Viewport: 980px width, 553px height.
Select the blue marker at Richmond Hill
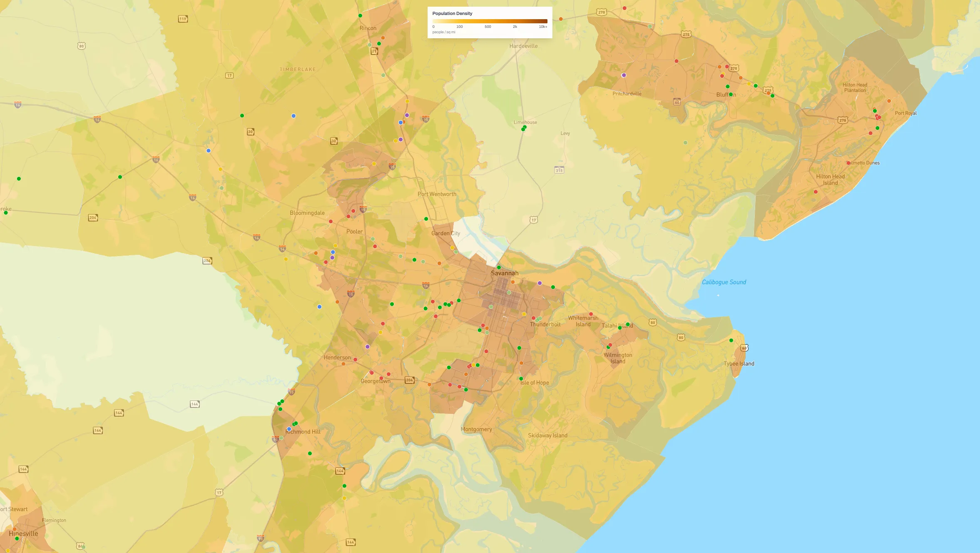(289, 429)
